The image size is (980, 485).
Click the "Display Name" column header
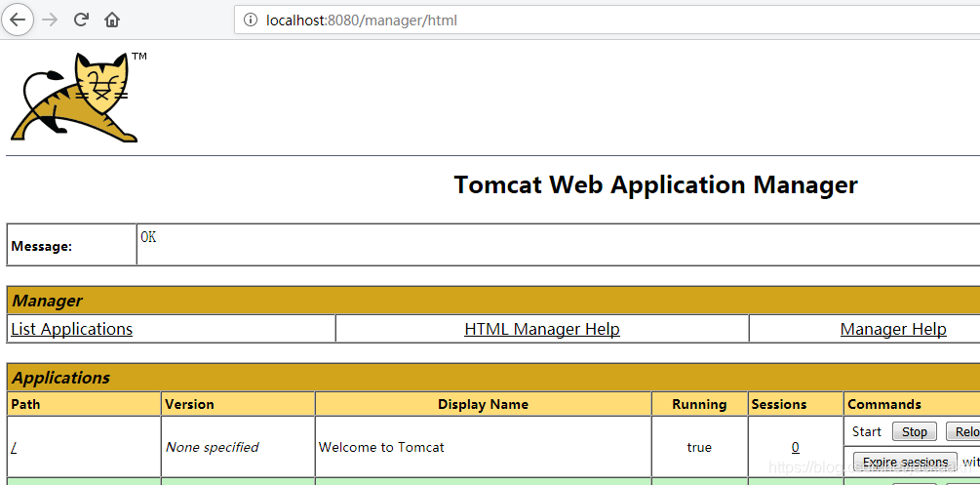coord(483,404)
